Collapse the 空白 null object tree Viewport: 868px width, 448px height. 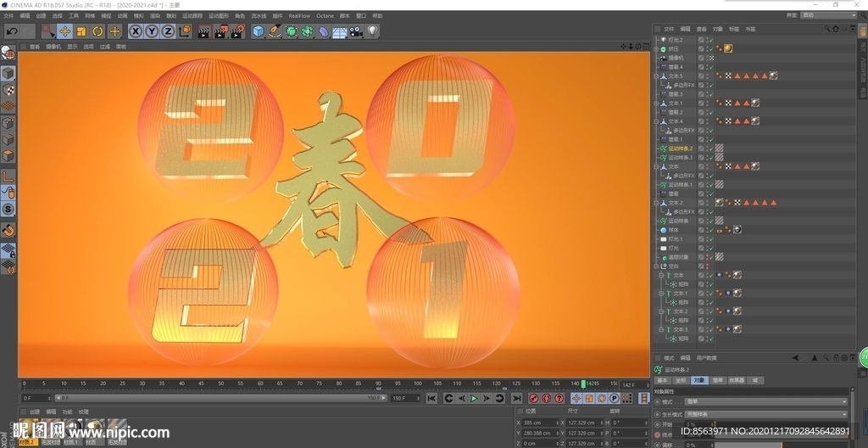click(656, 266)
